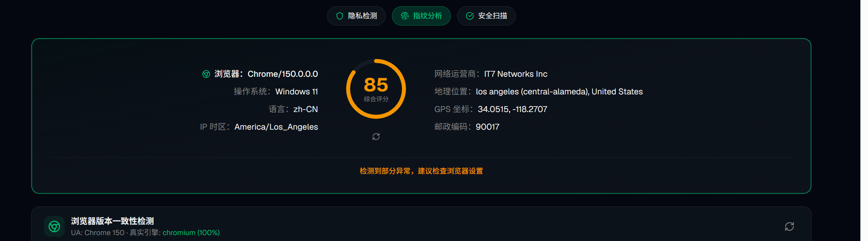868x241 pixels.
Task: Click the 综合评分 caption under 85
Action: 376,99
